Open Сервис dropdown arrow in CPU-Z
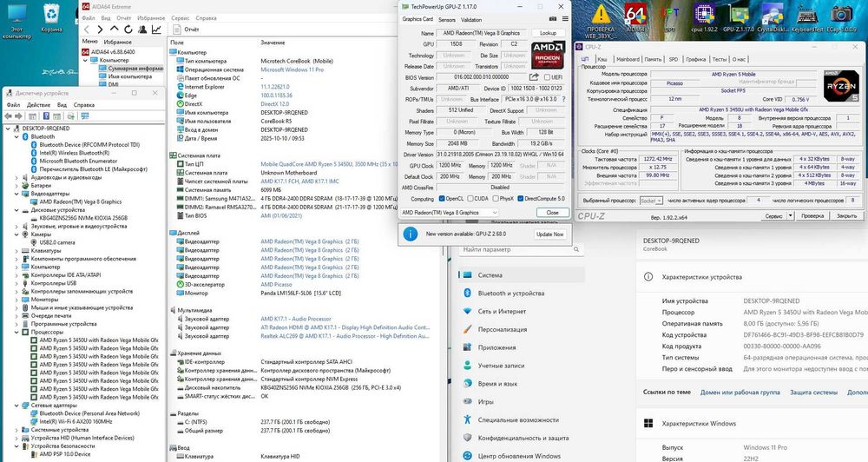 point(791,215)
